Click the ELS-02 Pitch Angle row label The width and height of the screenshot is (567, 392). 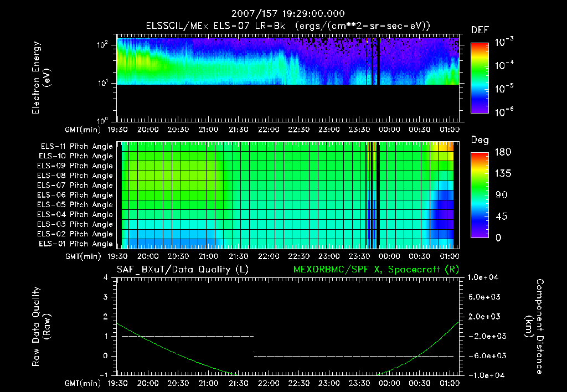[x=75, y=234]
